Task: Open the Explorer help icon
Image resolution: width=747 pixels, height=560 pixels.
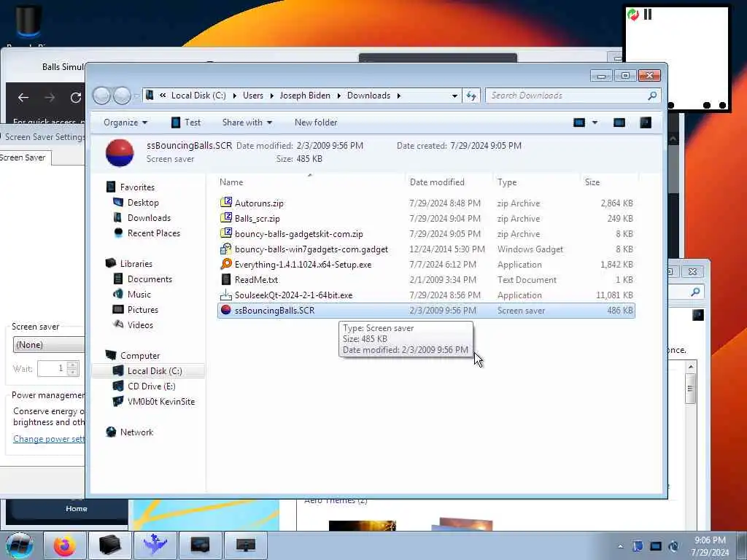Action: pos(646,122)
